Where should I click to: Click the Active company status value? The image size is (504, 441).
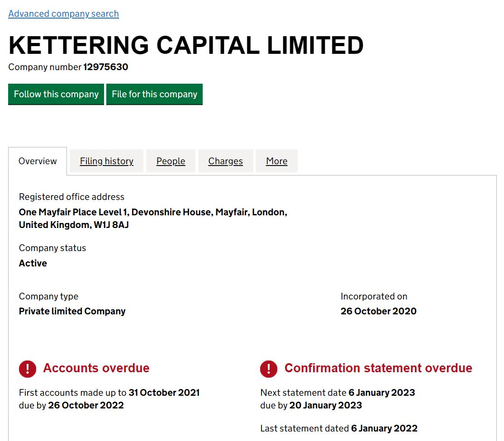pyautogui.click(x=33, y=263)
